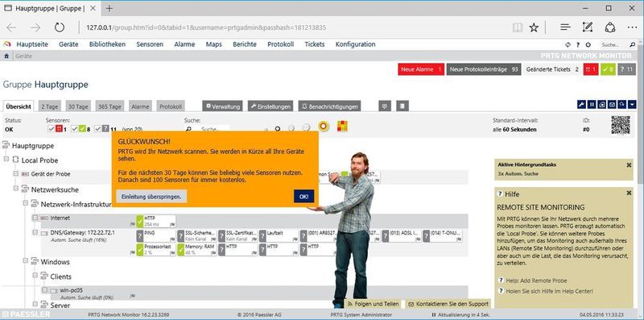Close the Aktive Hintergrundtasks panel

[x=629, y=165]
